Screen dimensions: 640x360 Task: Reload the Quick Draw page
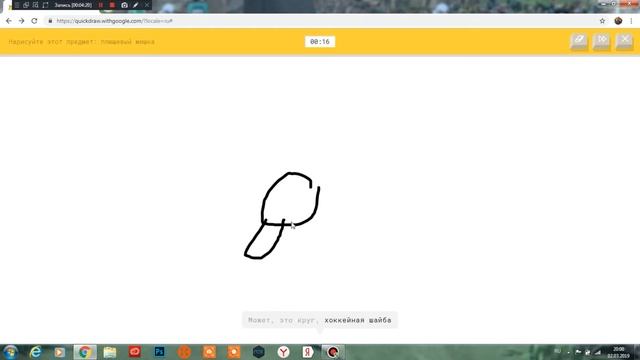click(x=34, y=21)
